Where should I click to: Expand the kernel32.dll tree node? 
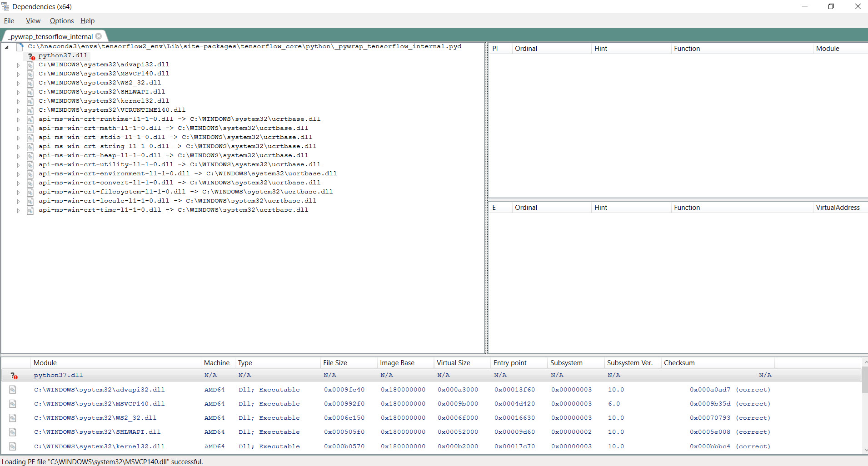point(18,101)
